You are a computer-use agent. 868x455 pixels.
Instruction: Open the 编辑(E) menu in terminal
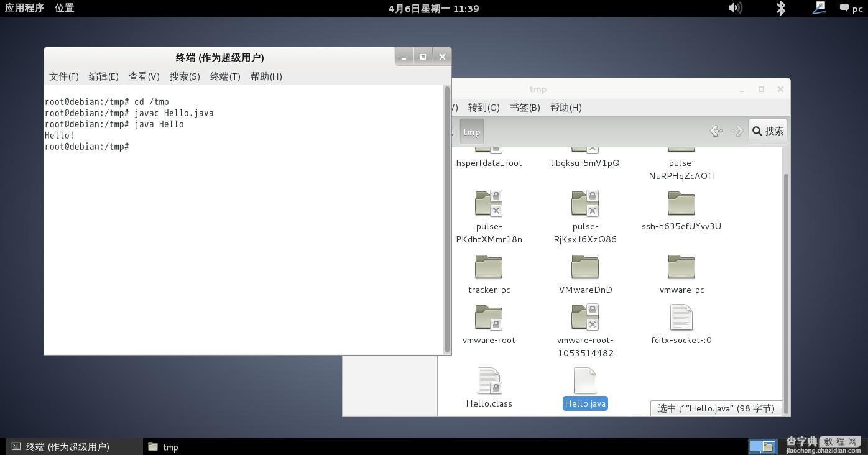pos(104,76)
